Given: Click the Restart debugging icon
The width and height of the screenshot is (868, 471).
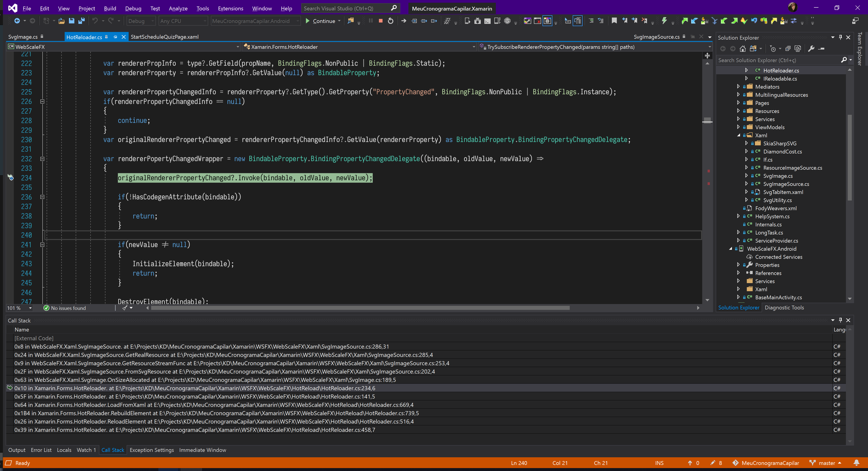Looking at the screenshot, I should click(391, 20).
